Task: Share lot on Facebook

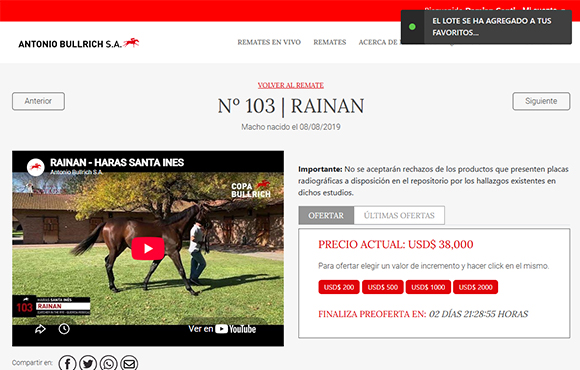Action: tap(67, 364)
